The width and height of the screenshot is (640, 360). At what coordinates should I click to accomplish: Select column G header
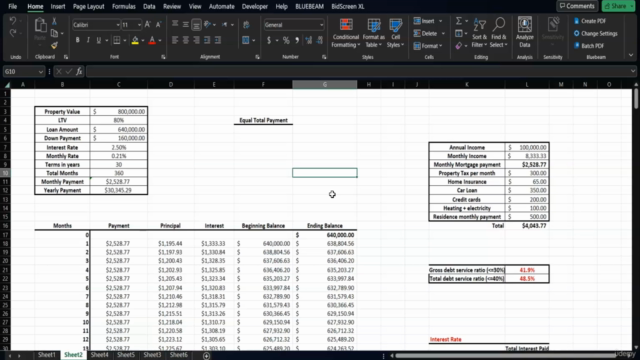[324, 84]
